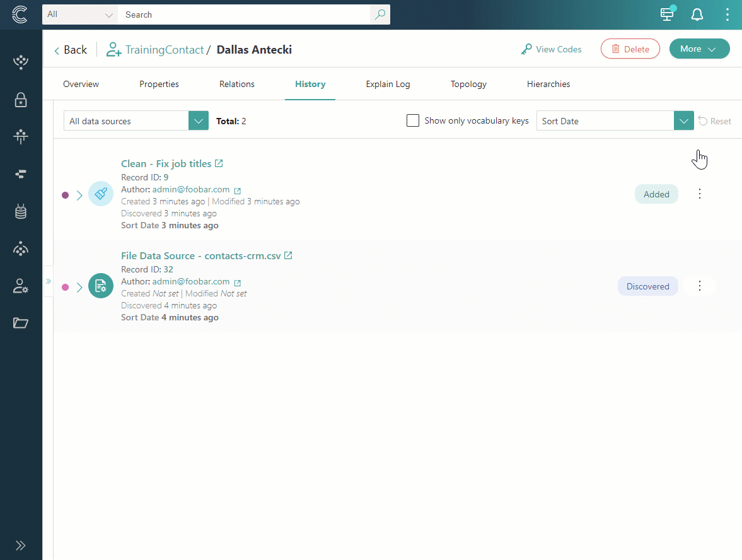Open the All data sources dropdown

point(136,121)
